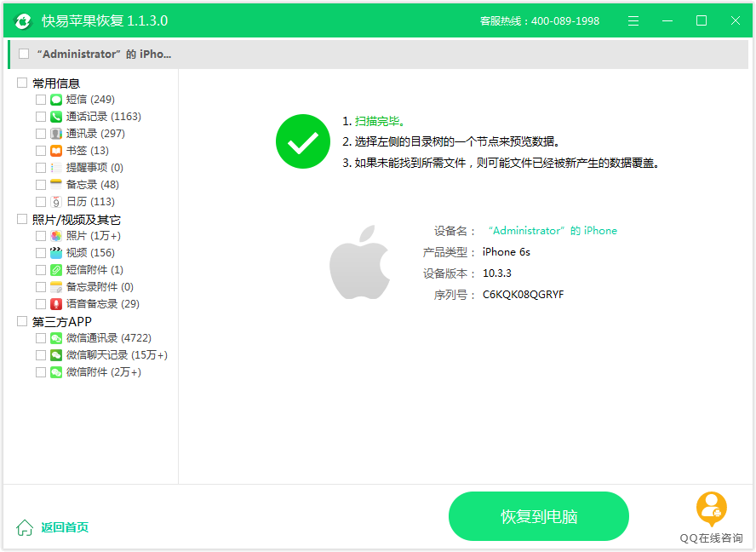
Task: Enable the 通话记录 (1163) checkbox
Action: click(x=41, y=117)
